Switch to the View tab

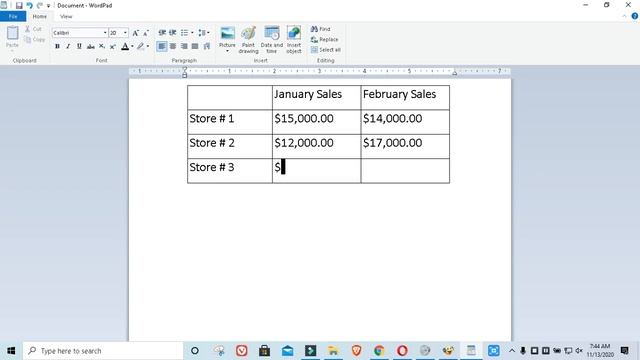[x=66, y=16]
